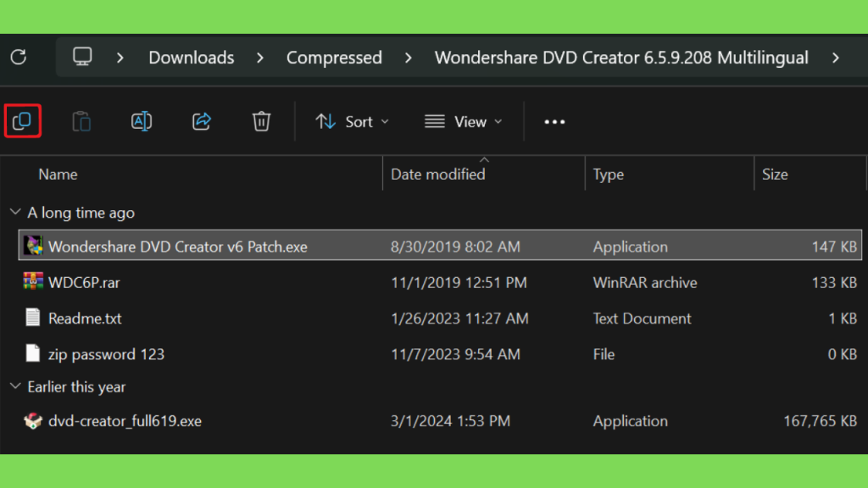Sort by the Size column header
Screen dimensions: 868x488
(775, 175)
